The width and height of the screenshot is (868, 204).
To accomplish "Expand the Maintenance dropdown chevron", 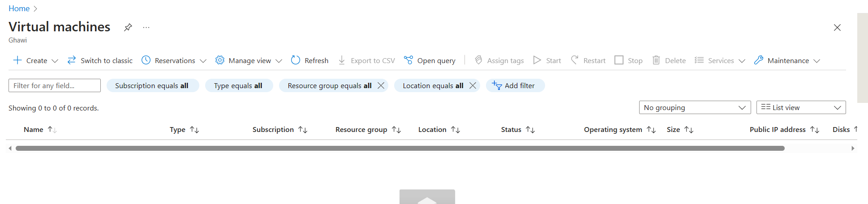I will coord(816,61).
